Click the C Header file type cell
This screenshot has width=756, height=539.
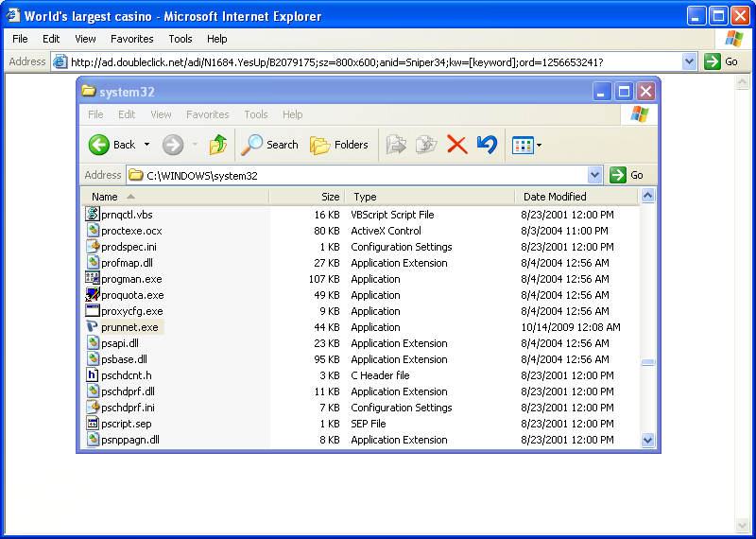click(380, 375)
